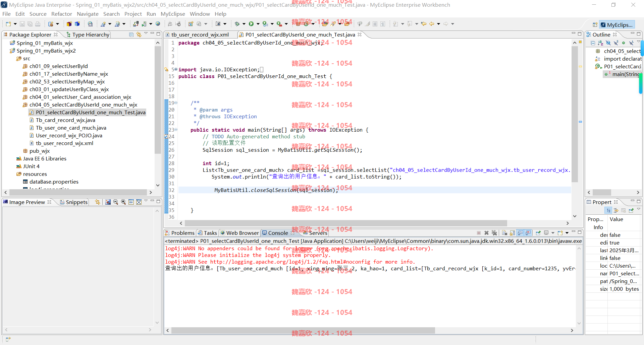Open Package Explorer view menu triangle

pyautogui.click(x=146, y=33)
